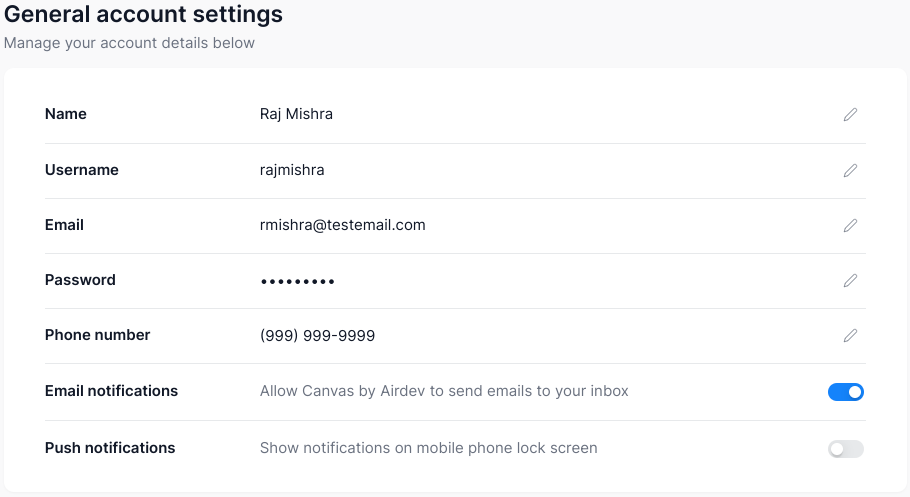The height and width of the screenshot is (497, 910).
Task: Disable the Email notifications switch
Action: click(x=846, y=392)
